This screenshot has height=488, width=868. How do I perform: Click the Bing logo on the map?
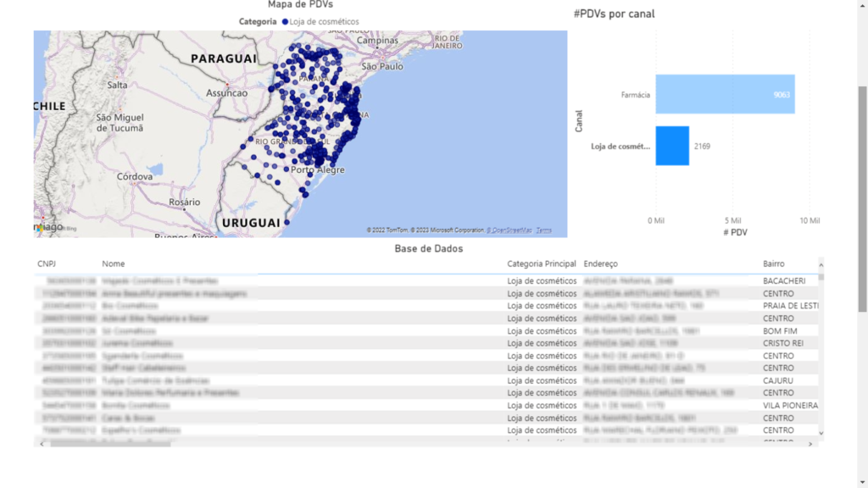pos(48,227)
